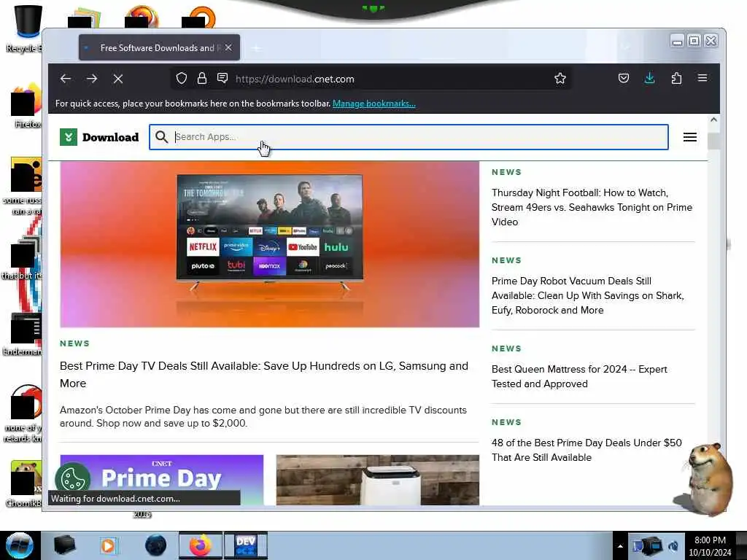Save to Pocket using the Pocket icon
The image size is (747, 560).
624,79
